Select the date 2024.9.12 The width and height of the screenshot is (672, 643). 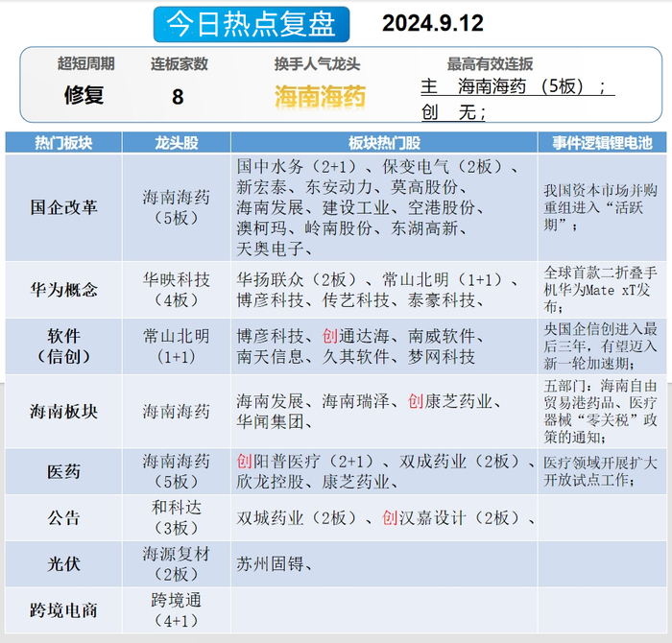433,23
